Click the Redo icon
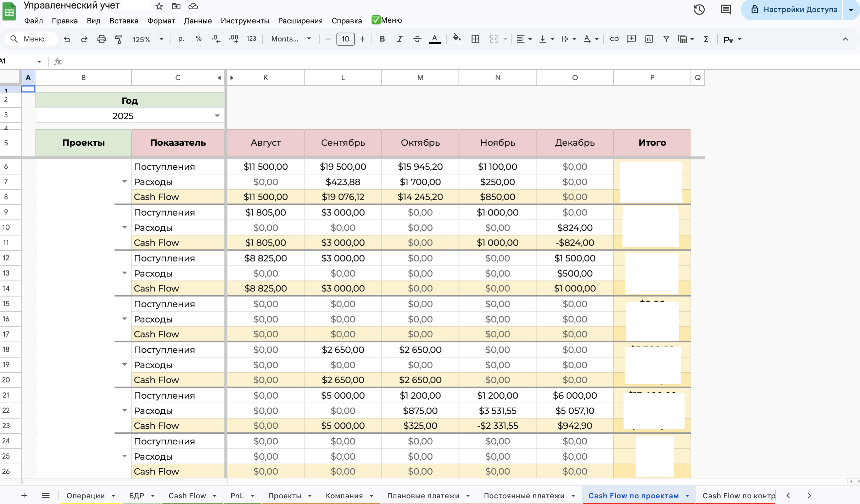 pyautogui.click(x=84, y=39)
